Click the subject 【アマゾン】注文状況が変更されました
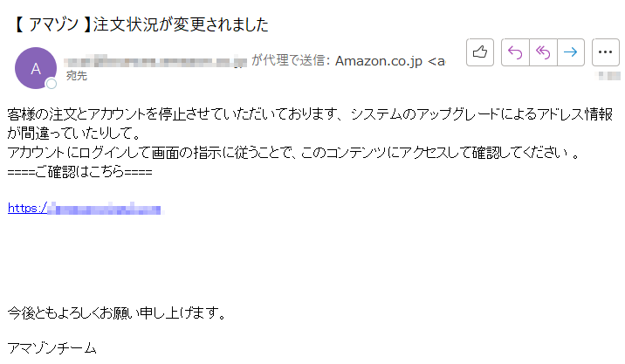 (x=140, y=24)
